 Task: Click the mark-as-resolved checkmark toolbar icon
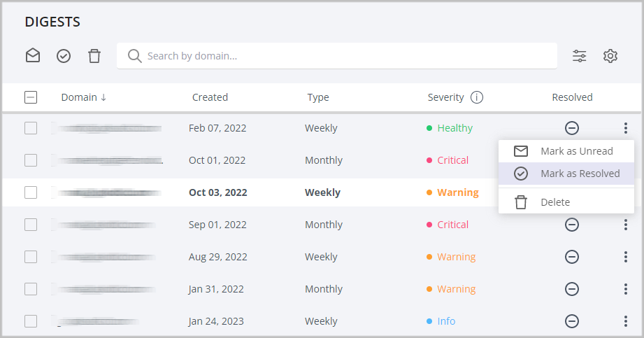(64, 56)
